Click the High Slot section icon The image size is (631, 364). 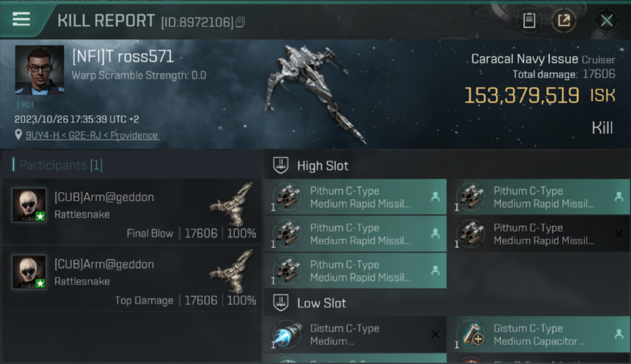click(281, 165)
